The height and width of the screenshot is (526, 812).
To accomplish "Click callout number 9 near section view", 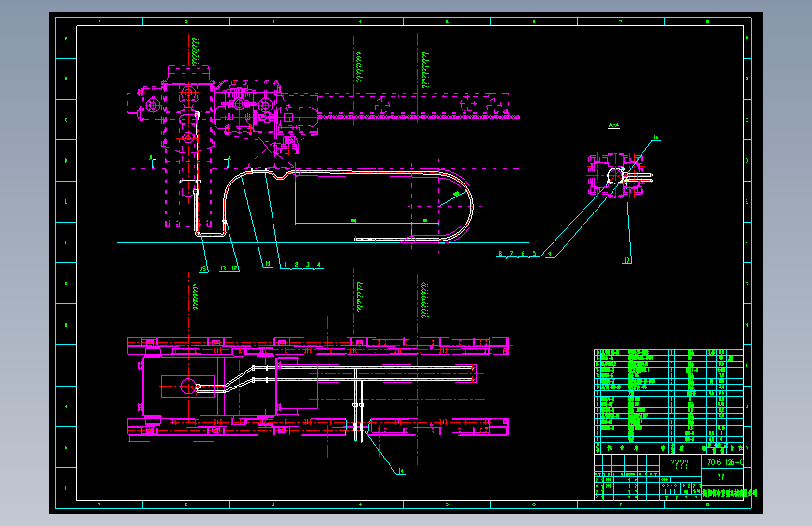I will 550,254.
